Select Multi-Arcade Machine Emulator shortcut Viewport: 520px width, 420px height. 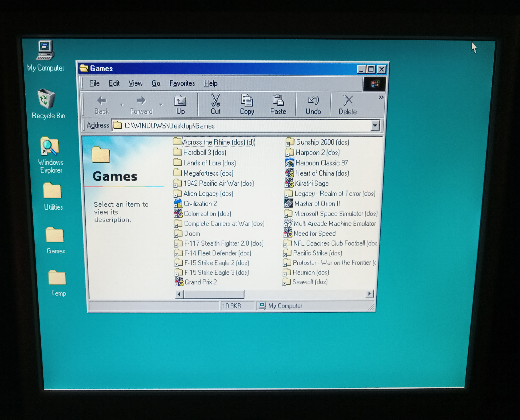288,224
